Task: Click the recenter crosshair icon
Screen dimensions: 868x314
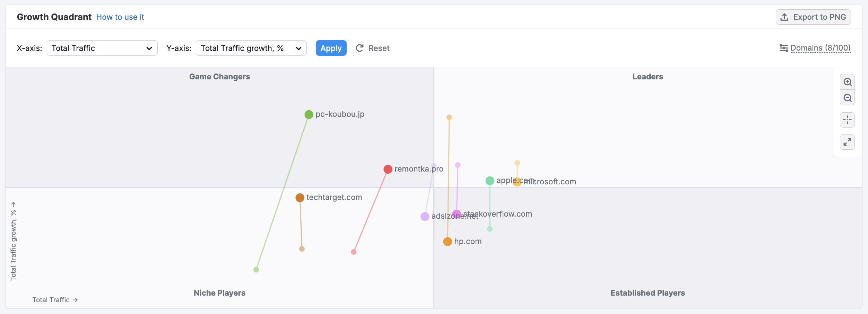Action: click(x=847, y=120)
